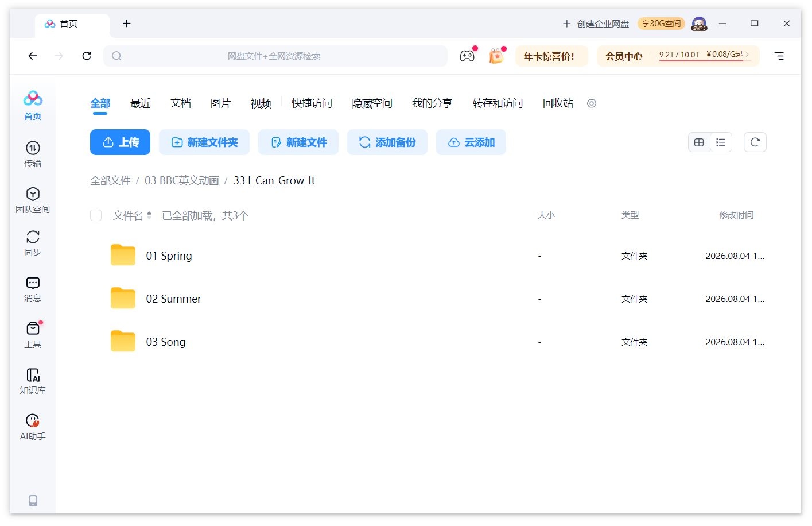Click the user avatar icon
Screen dimensions: 812x526
(x=699, y=24)
